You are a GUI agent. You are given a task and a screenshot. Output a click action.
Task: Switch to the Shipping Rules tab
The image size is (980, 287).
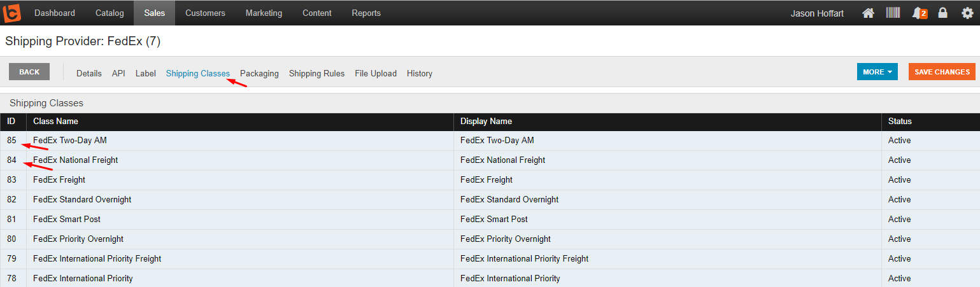point(316,73)
